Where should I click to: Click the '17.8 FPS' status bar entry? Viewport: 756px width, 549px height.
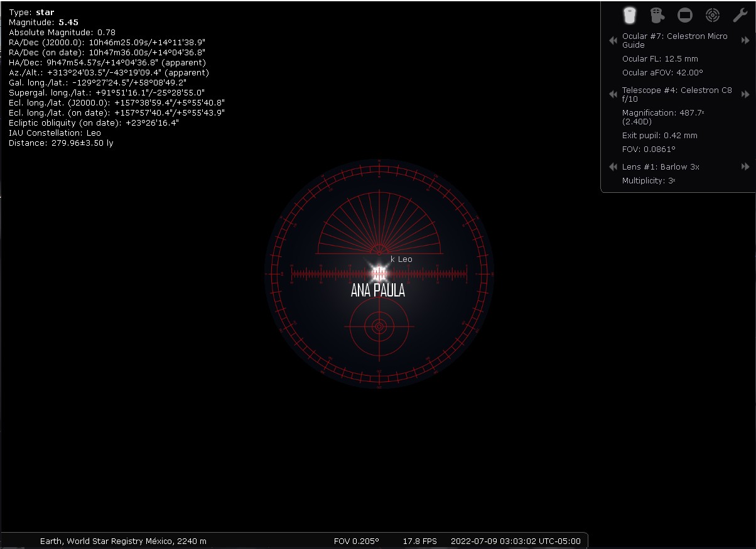pos(420,541)
